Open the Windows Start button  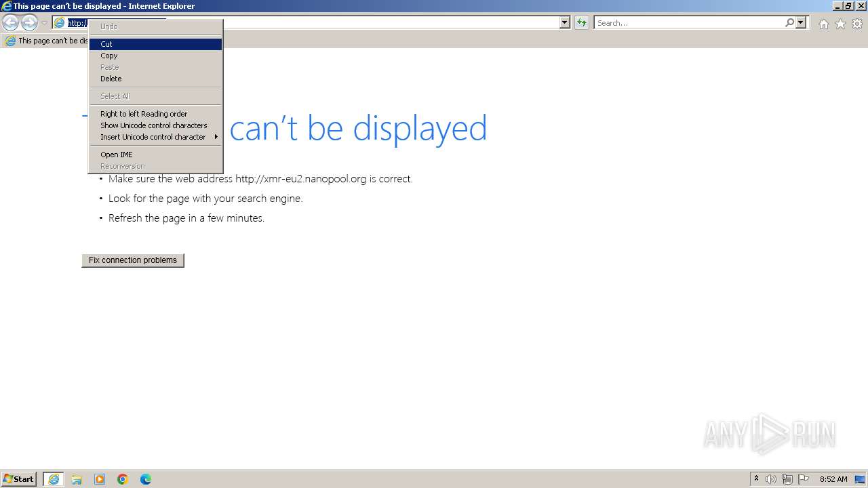[x=19, y=479]
